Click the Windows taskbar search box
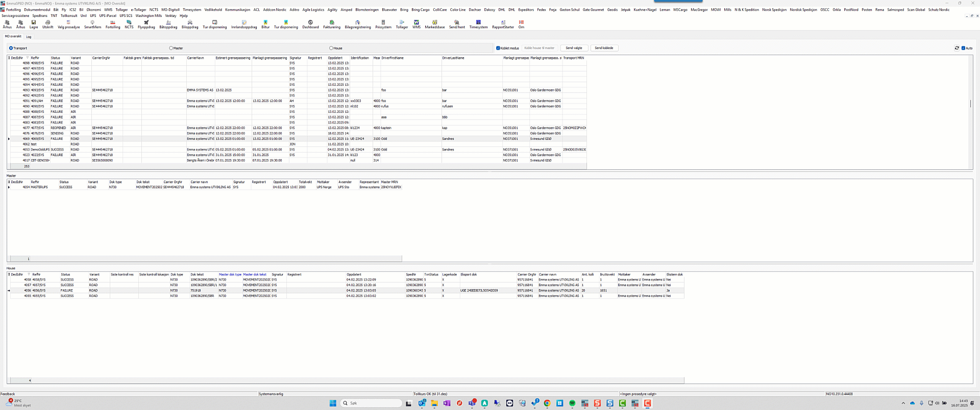980x410 pixels. (371, 403)
